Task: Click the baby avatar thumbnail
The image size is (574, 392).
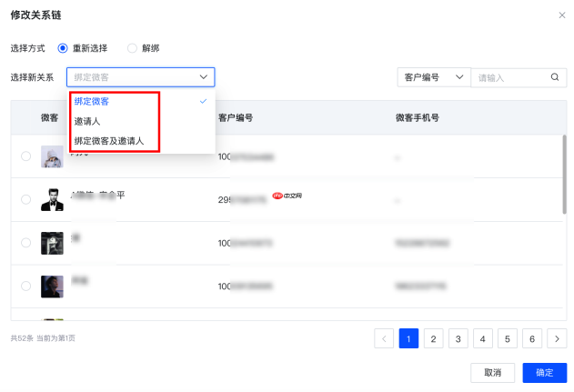Action: [x=52, y=156]
